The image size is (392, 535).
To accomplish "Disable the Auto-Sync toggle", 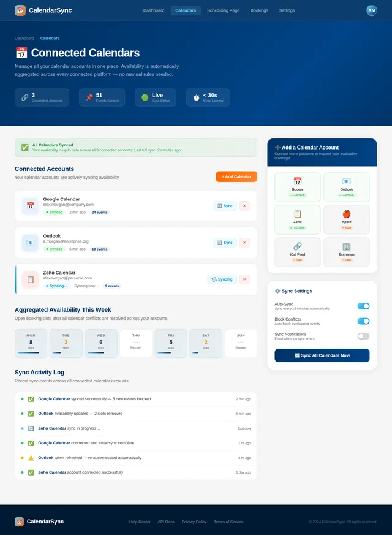I will [x=363, y=306].
